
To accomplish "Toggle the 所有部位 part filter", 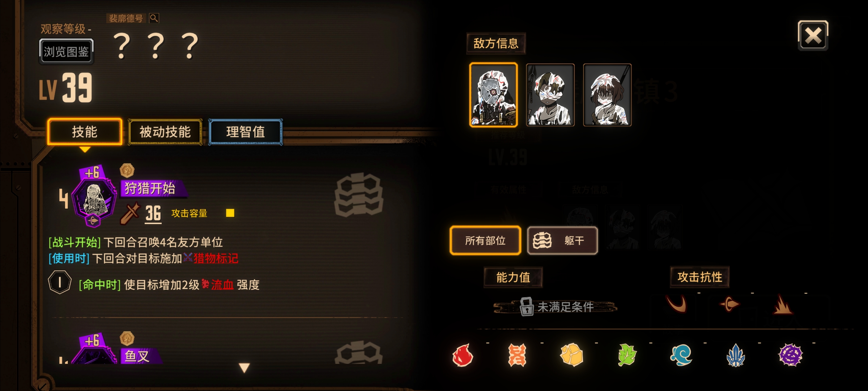I will pyautogui.click(x=485, y=240).
